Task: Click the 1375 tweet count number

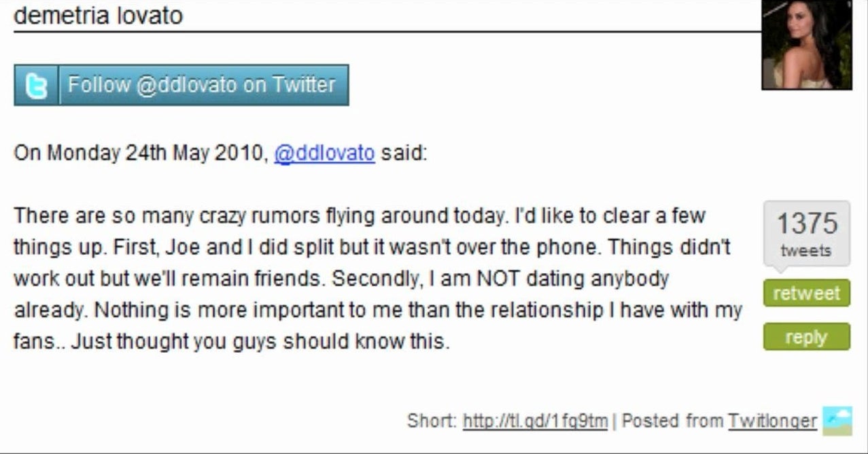Action: 807,224
